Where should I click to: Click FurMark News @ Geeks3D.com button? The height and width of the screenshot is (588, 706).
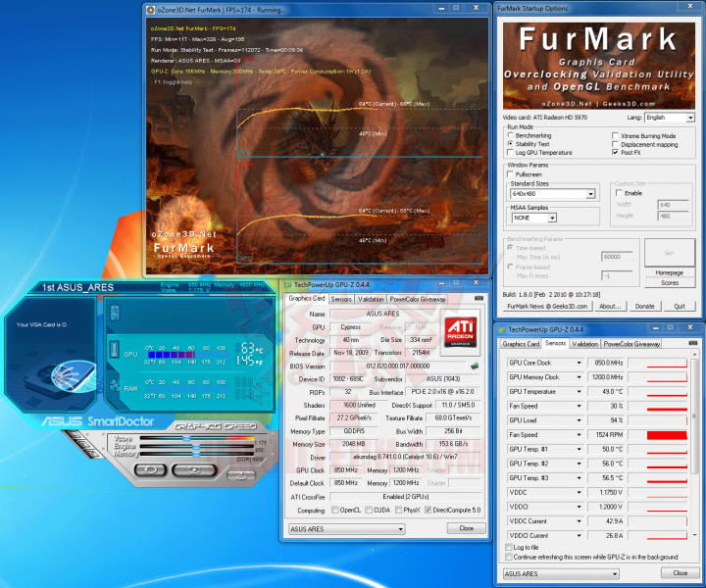point(547,307)
